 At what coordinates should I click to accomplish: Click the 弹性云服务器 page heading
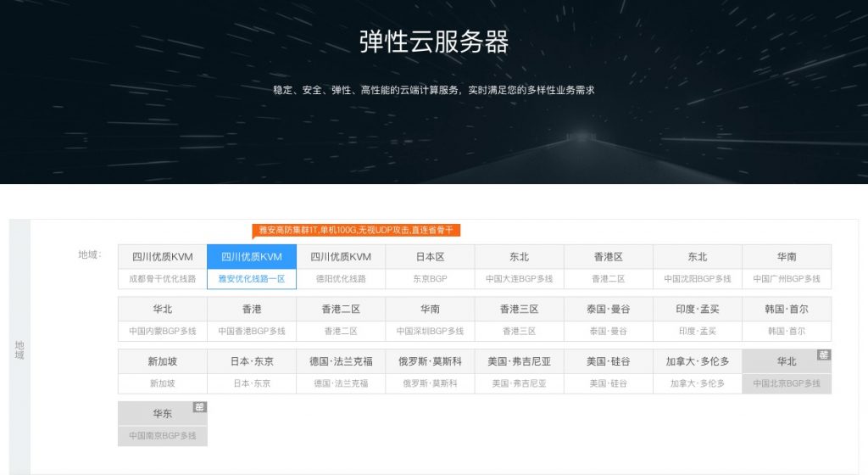pos(434,42)
